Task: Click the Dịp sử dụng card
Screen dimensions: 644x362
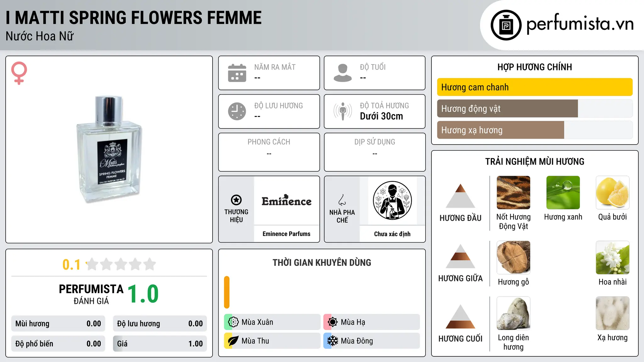Action: pyautogui.click(x=375, y=152)
